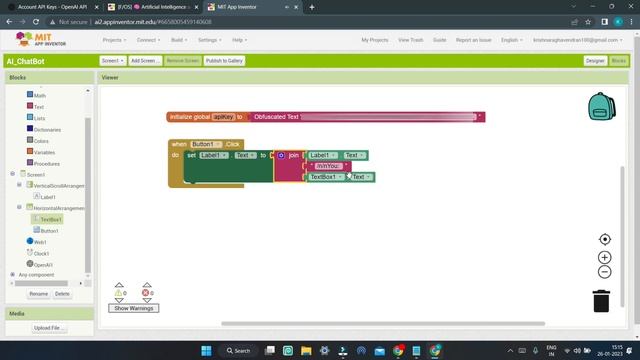
Task: Bookmark page with star icon
Action: click(588, 22)
